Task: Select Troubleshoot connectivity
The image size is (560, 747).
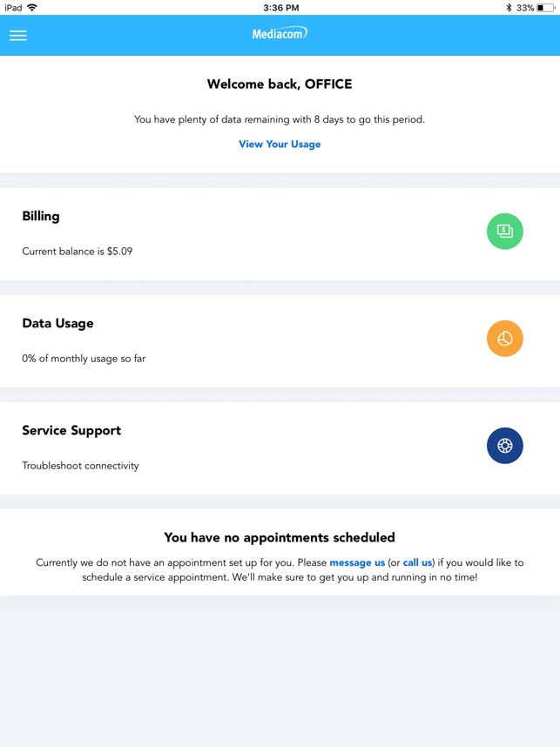Action: [x=80, y=466]
